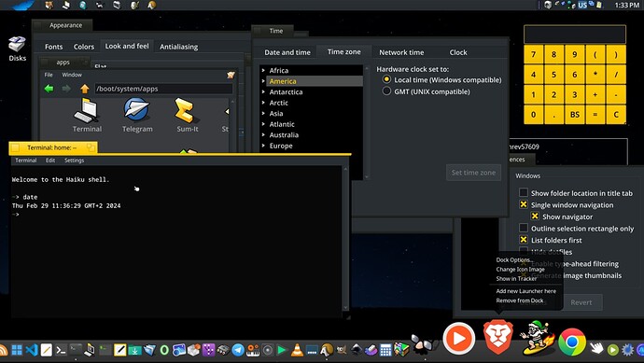Expand Europe time zone region
This screenshot has width=644, height=363.
263,146
